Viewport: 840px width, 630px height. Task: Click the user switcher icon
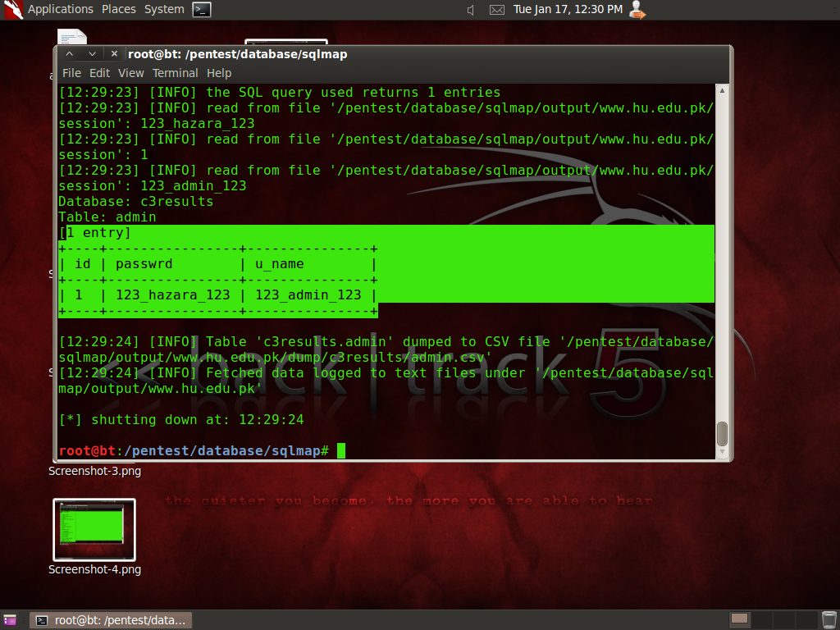coord(637,10)
